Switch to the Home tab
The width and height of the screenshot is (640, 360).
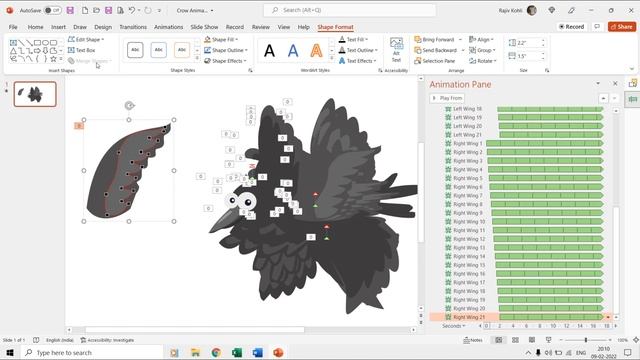[x=36, y=27]
